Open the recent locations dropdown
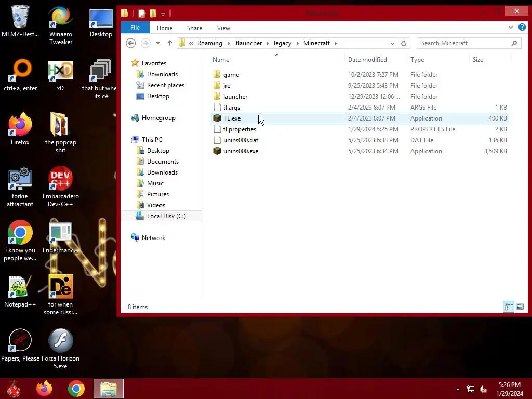This screenshot has width=532, height=399. [158, 43]
